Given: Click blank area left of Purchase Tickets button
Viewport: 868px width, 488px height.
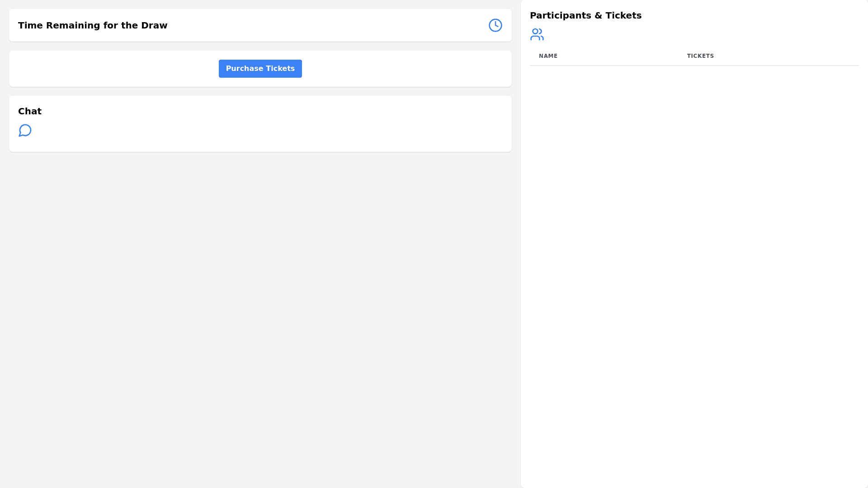Looking at the screenshot, I should [x=113, y=69].
